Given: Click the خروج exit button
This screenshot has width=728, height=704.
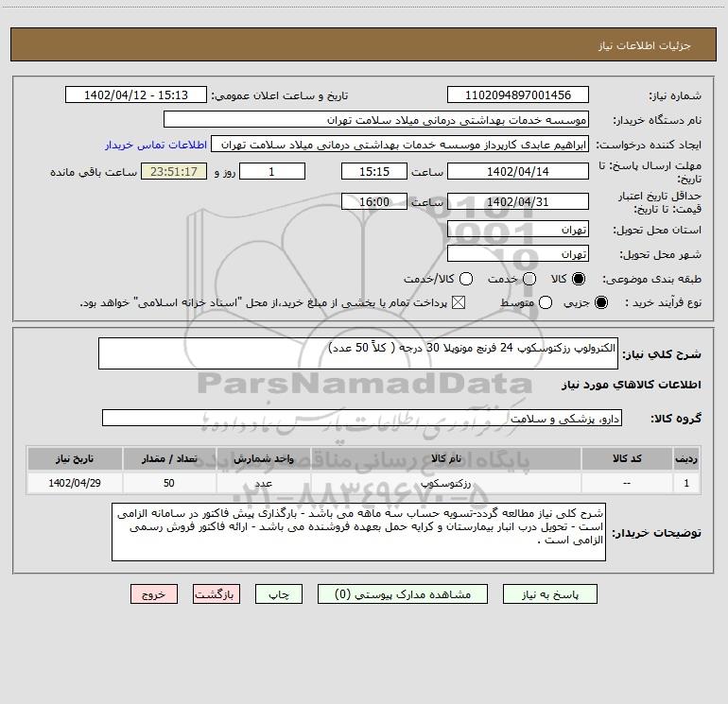Looking at the screenshot, I should (x=154, y=594).
